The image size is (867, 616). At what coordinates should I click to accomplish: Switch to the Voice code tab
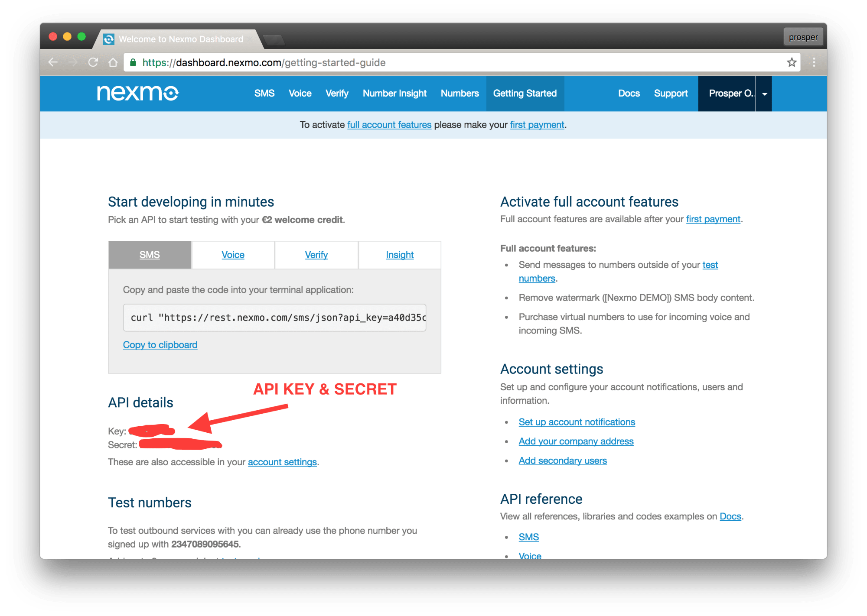coord(233,255)
